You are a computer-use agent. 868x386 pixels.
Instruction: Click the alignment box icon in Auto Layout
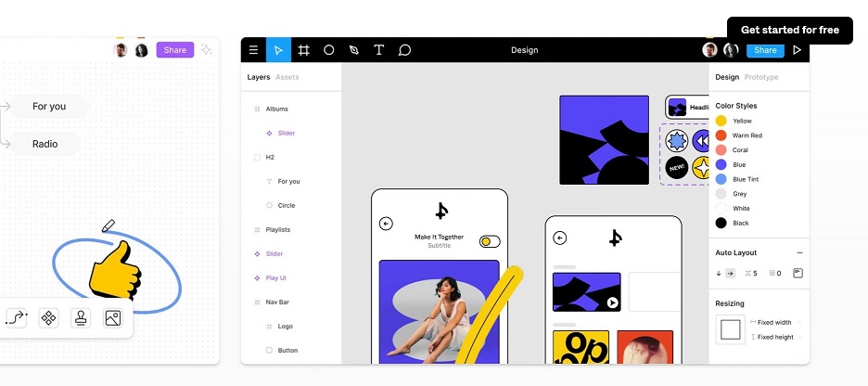[798, 273]
